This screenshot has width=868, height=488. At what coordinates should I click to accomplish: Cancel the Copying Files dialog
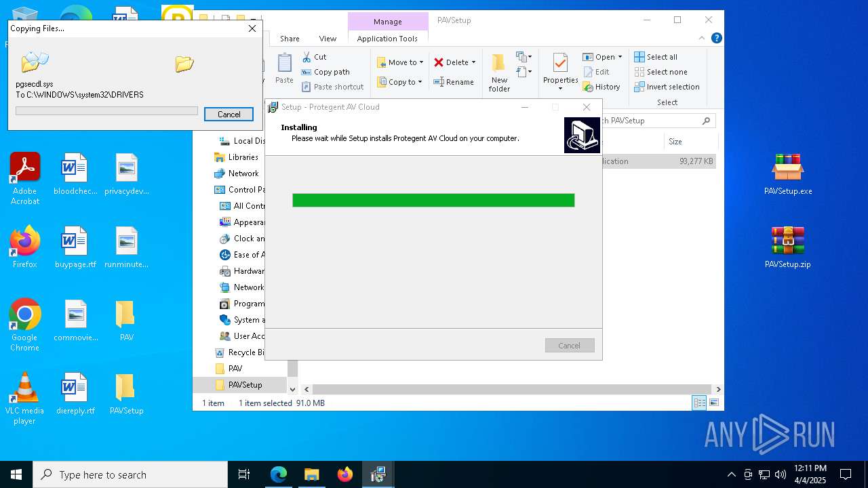tap(229, 115)
